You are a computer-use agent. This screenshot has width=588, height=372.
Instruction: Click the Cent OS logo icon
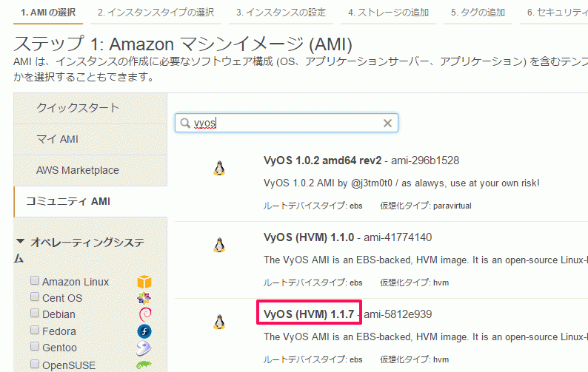(x=144, y=298)
